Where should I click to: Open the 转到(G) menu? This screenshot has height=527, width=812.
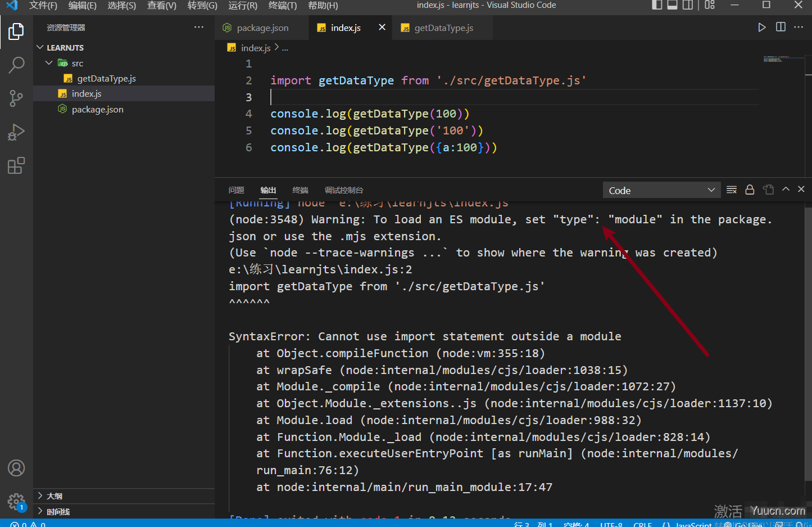(x=202, y=5)
